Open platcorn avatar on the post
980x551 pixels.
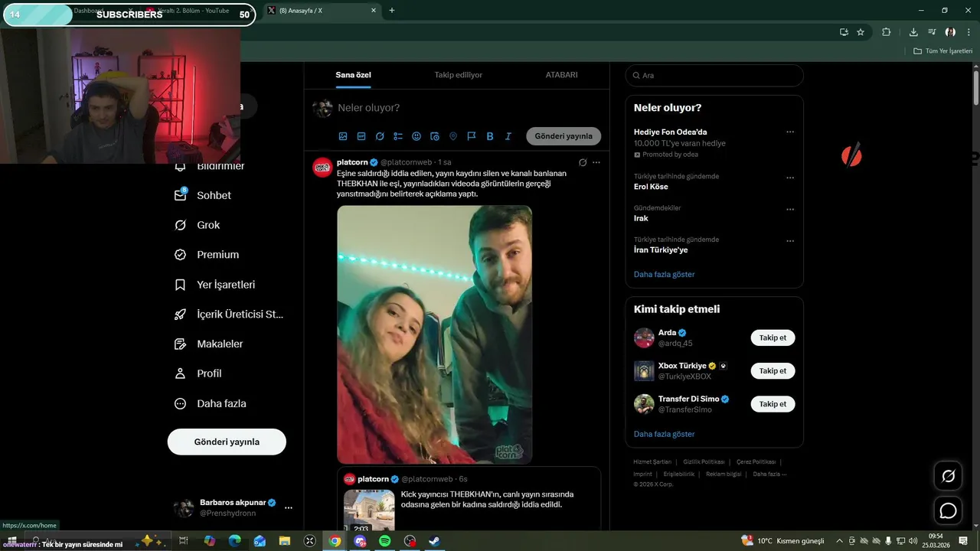[x=322, y=167]
